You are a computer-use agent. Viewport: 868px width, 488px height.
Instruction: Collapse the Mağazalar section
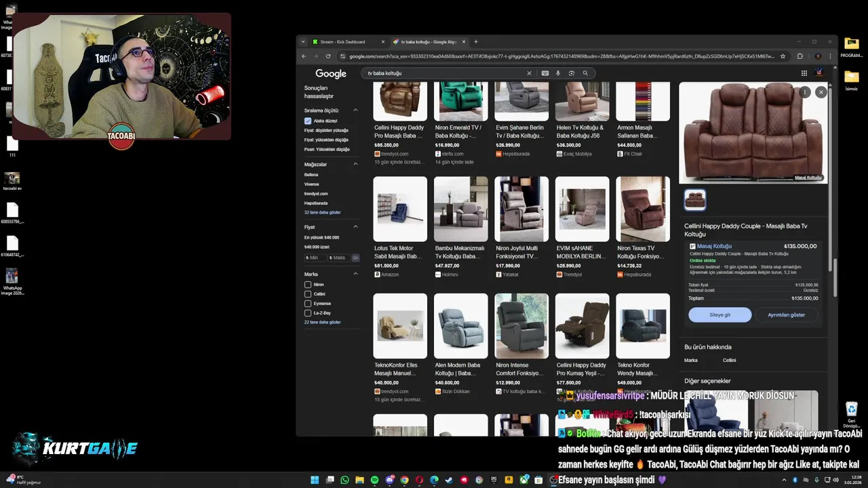tap(355, 164)
